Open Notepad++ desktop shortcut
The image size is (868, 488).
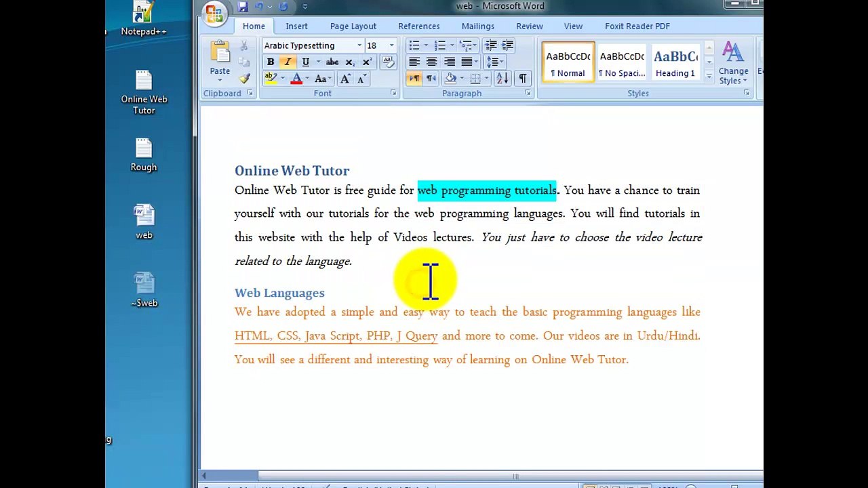click(x=144, y=19)
